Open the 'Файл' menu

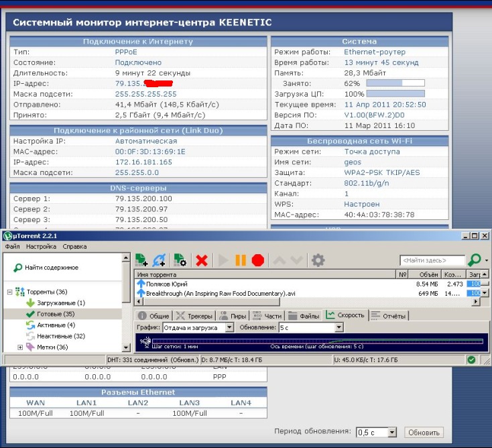click(x=12, y=246)
